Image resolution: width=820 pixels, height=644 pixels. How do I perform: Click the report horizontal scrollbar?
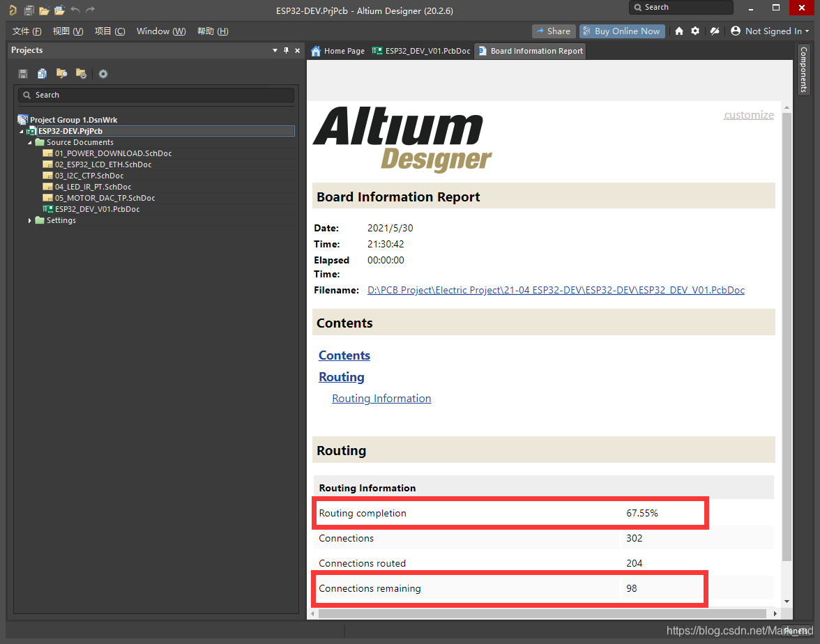click(542, 613)
